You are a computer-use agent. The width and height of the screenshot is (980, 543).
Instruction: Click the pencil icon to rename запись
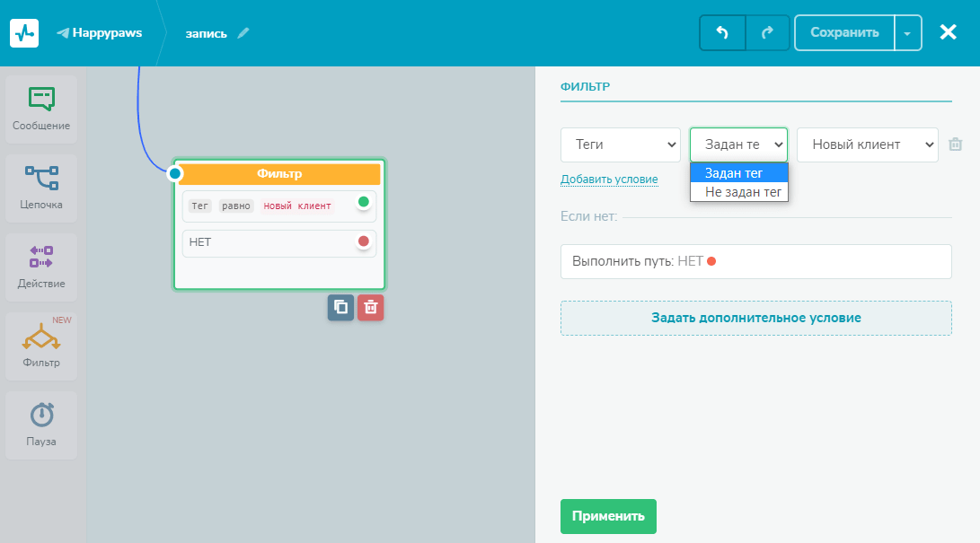243,33
